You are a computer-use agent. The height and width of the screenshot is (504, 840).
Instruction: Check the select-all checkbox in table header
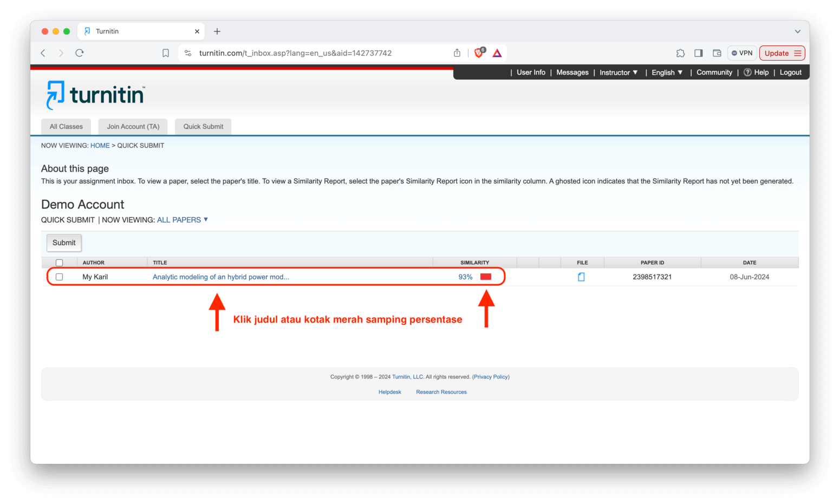pyautogui.click(x=59, y=262)
